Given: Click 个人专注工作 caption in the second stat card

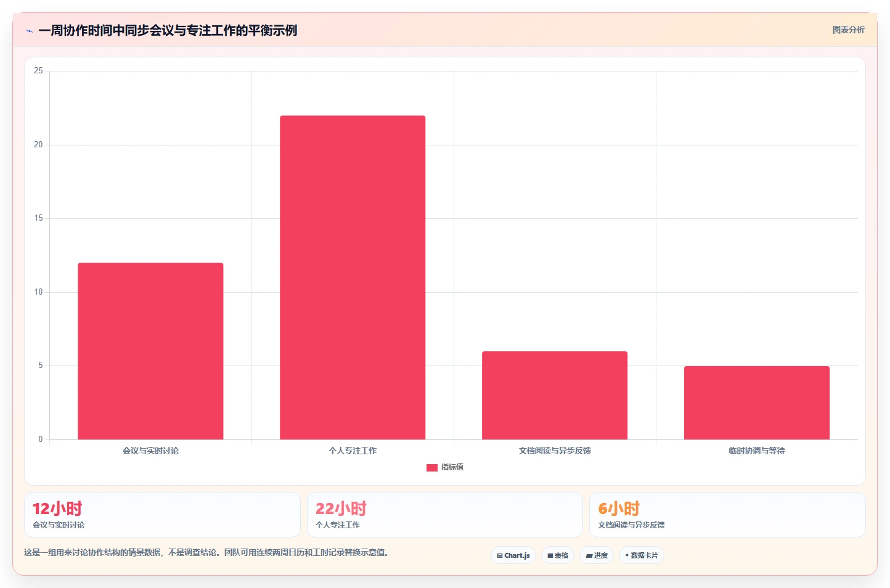Looking at the screenshot, I should point(338,525).
